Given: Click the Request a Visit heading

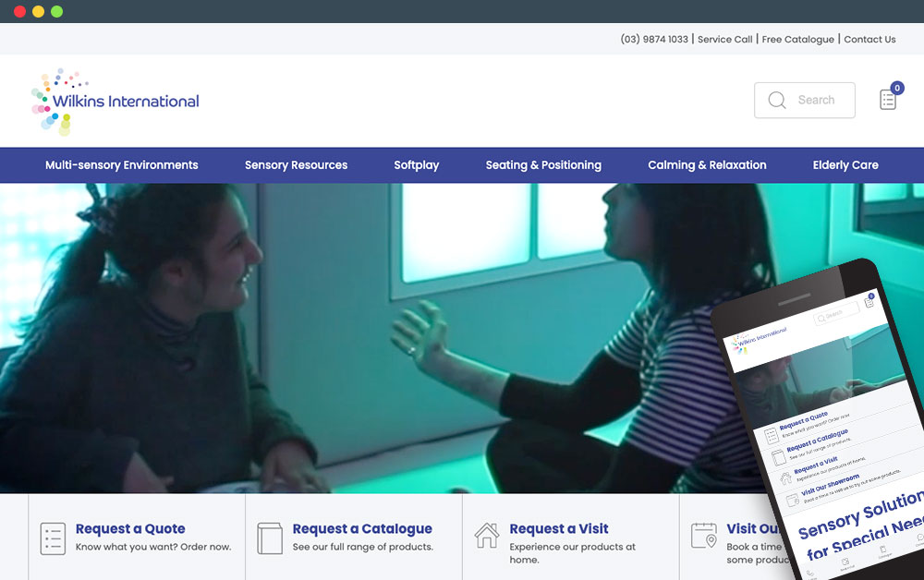Looking at the screenshot, I should tap(559, 529).
